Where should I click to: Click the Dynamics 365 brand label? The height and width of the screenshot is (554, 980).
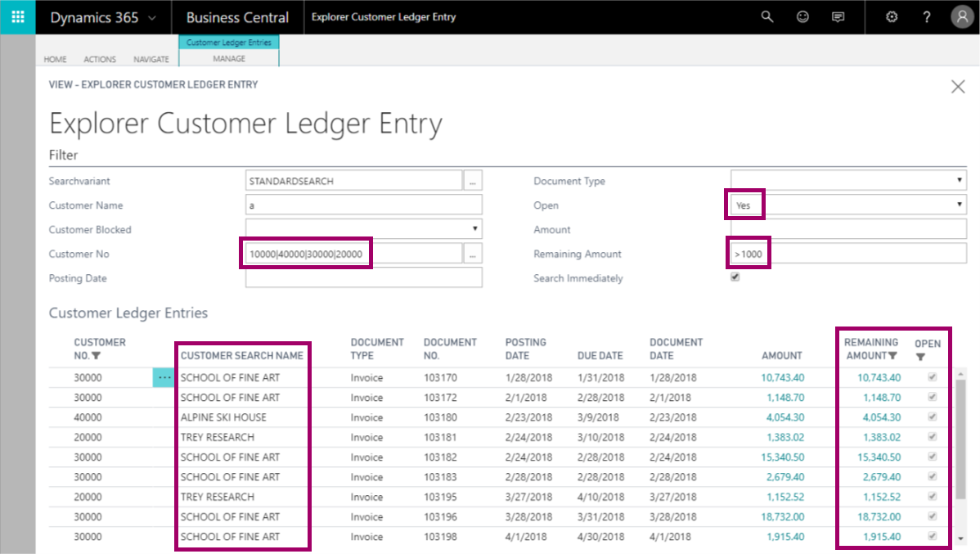[x=94, y=17]
